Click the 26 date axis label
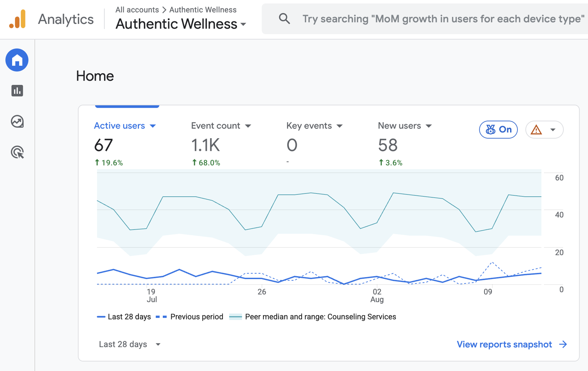The width and height of the screenshot is (588, 371). point(262,292)
